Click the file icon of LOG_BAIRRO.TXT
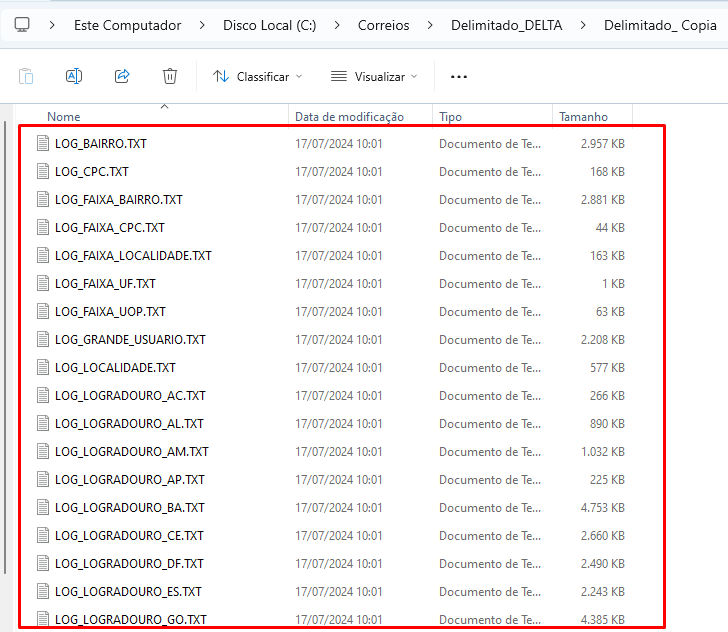Screen dimensions: 728x632 click(x=43, y=143)
